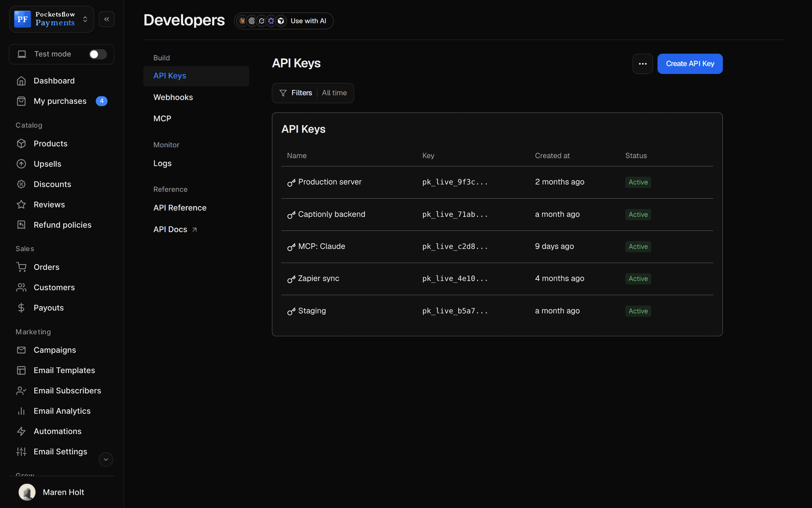812x508 pixels.
Task: Open the external API Docs link
Action: 175,229
